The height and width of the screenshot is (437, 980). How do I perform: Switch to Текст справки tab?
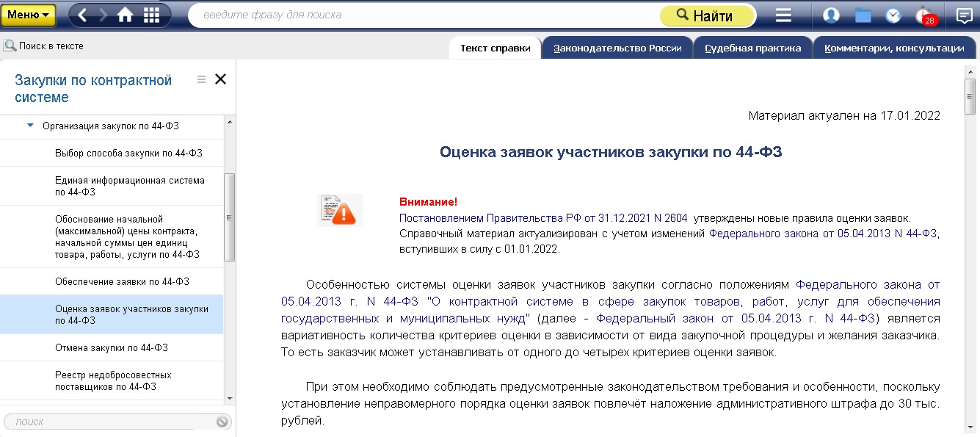(496, 48)
